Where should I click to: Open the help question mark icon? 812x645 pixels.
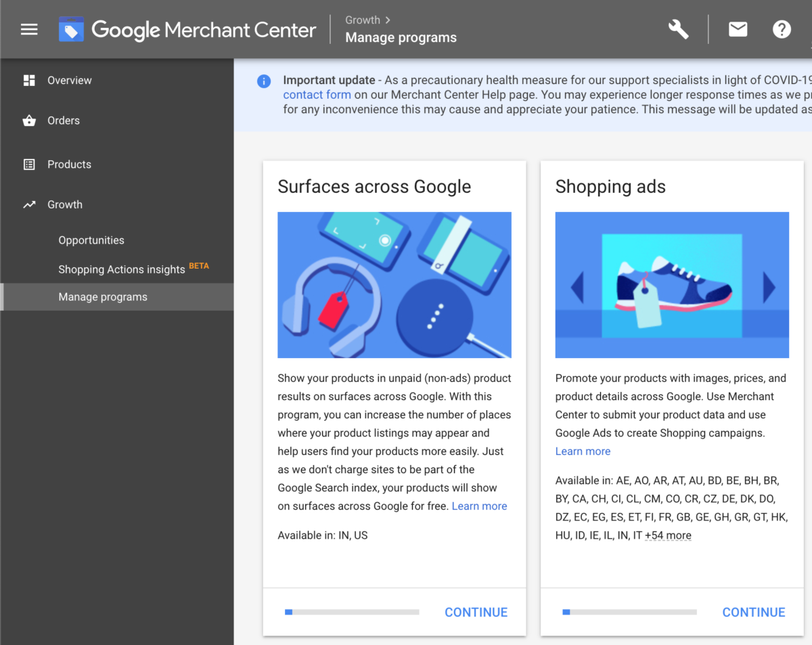(782, 28)
